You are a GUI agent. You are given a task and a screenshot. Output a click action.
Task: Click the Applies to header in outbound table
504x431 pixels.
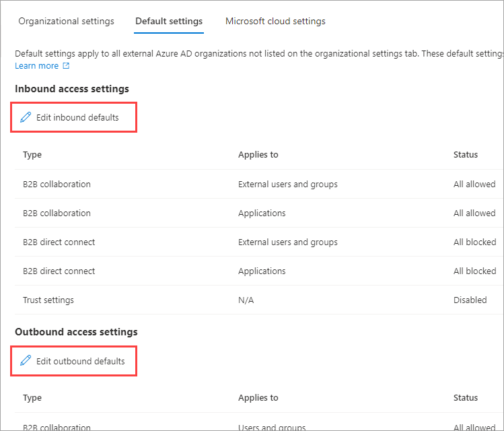(x=258, y=398)
